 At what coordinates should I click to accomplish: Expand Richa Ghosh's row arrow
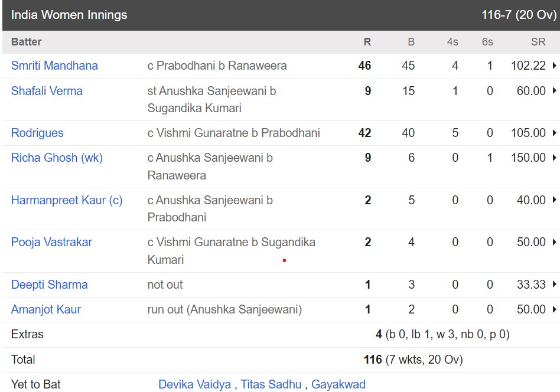(x=554, y=158)
